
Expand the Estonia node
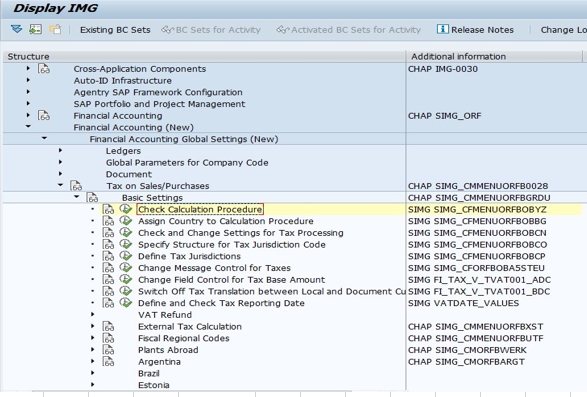(x=92, y=385)
